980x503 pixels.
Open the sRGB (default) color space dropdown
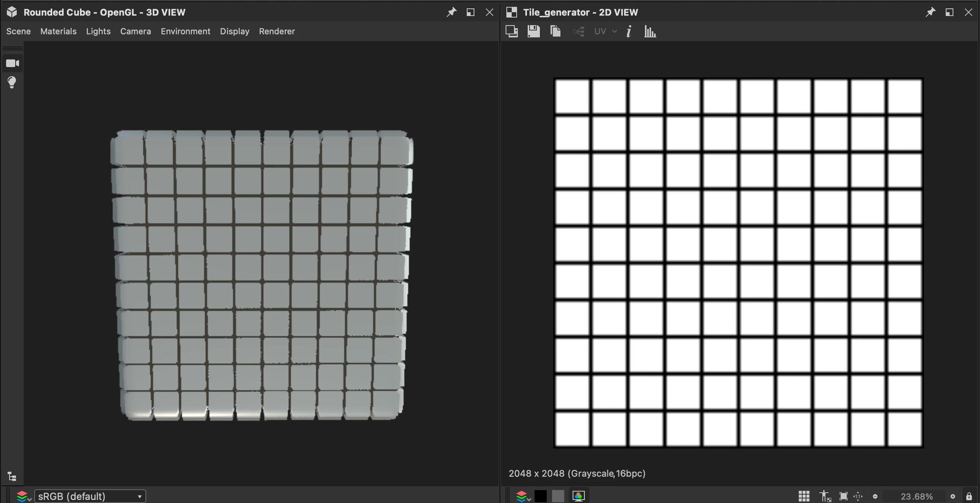pos(90,496)
